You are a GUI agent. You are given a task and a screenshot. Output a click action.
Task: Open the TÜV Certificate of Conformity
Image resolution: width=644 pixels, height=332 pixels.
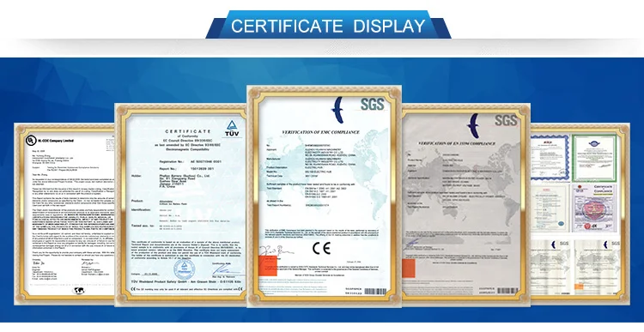tap(181, 205)
